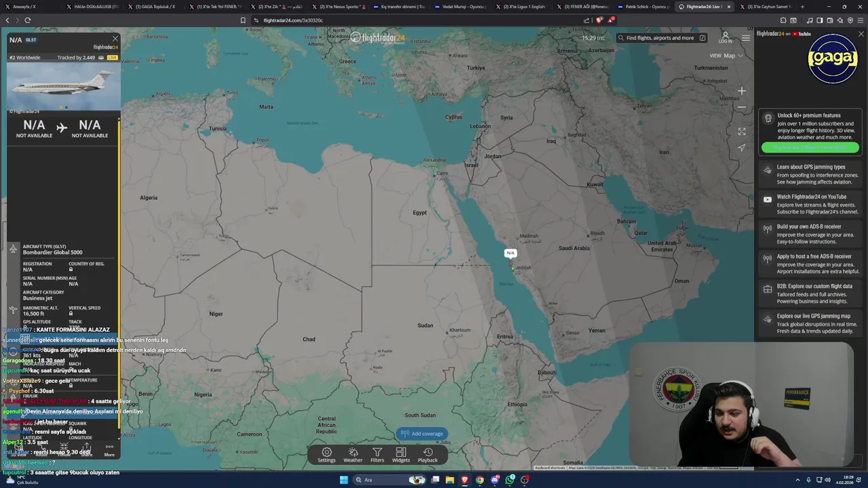This screenshot has height=488, width=868.
Task: Click the LIVE badge in flight panel
Action: (x=113, y=58)
